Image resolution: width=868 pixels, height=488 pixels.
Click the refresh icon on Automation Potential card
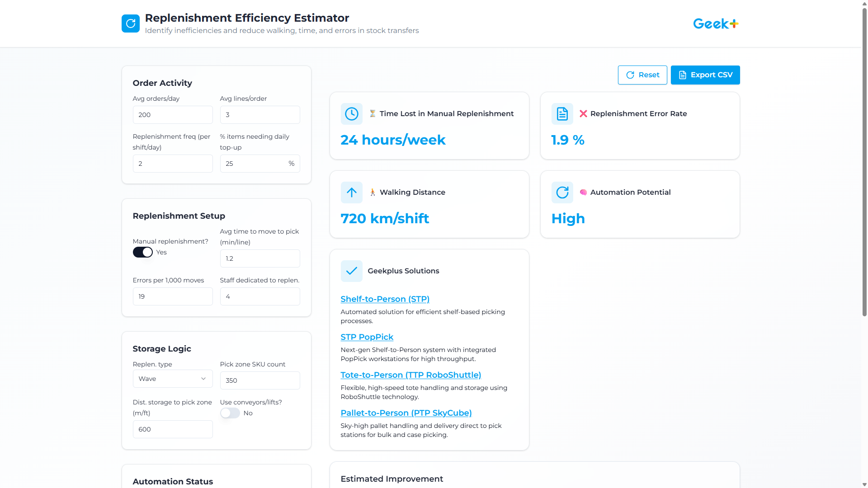562,192
